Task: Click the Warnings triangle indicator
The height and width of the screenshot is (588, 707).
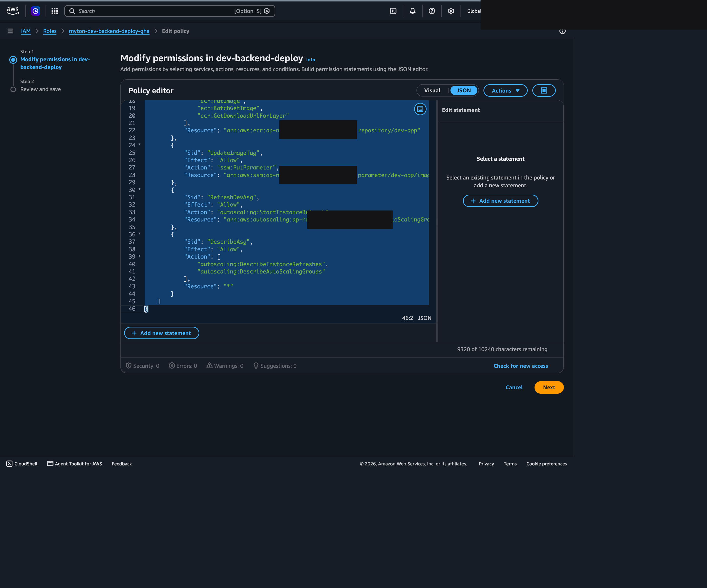Action: (225, 366)
